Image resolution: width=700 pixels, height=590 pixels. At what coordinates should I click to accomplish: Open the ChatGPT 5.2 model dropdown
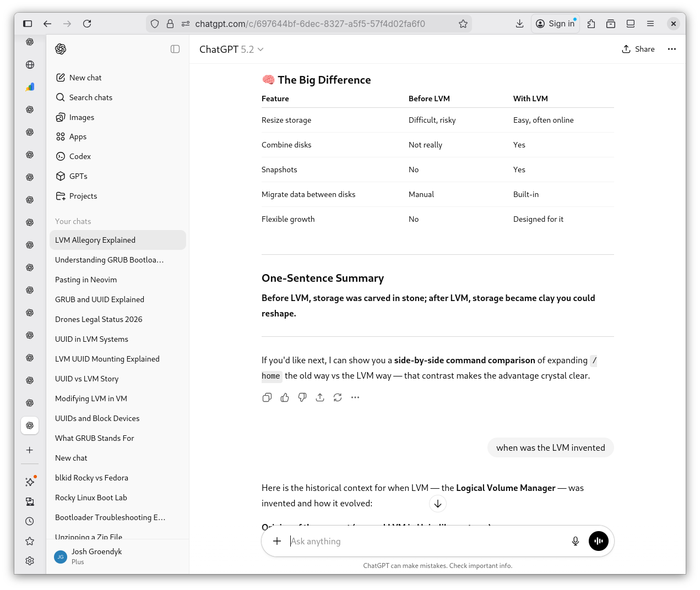(231, 50)
